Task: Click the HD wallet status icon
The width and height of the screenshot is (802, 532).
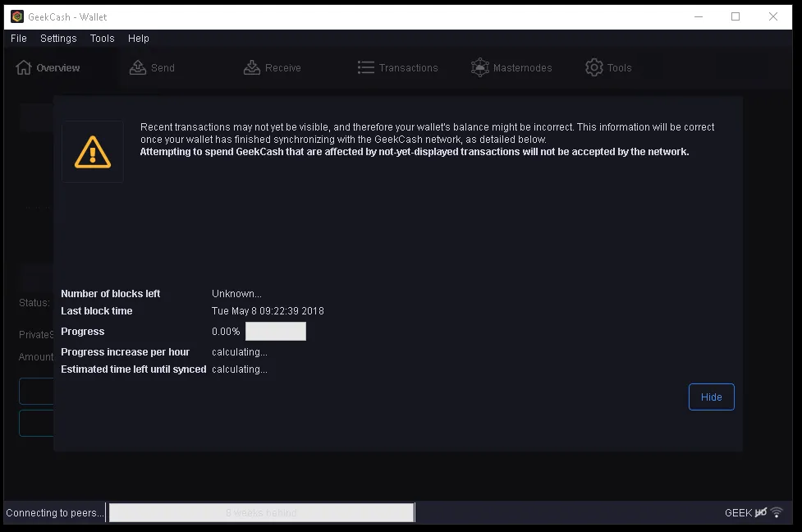Action: coord(761,512)
